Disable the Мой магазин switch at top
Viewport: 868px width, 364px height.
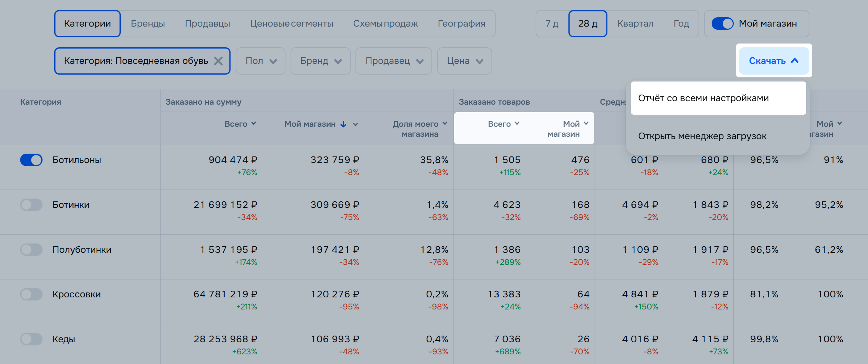(x=722, y=23)
